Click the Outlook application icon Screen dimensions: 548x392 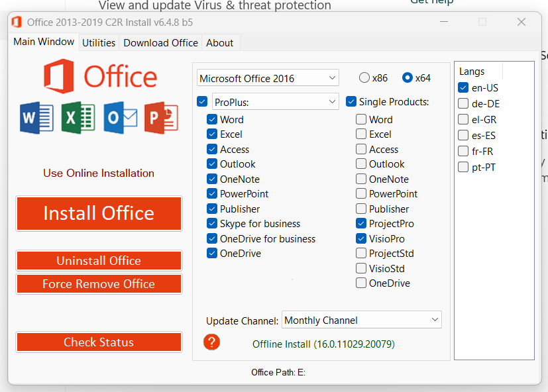click(x=121, y=118)
